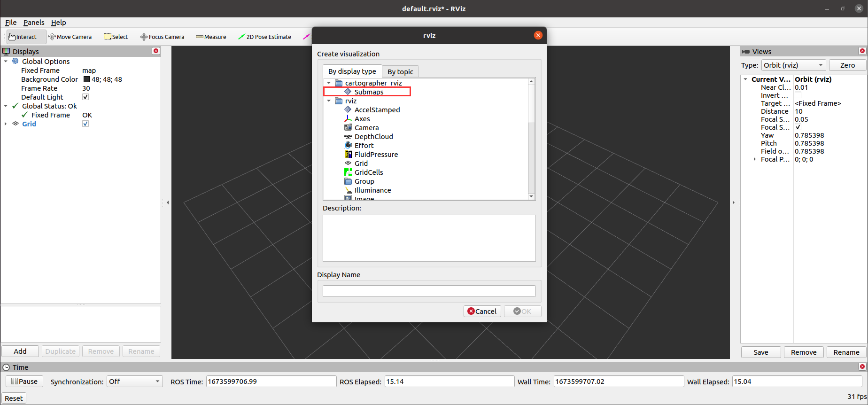Click the Reset button
The image size is (868, 405).
[14, 398]
